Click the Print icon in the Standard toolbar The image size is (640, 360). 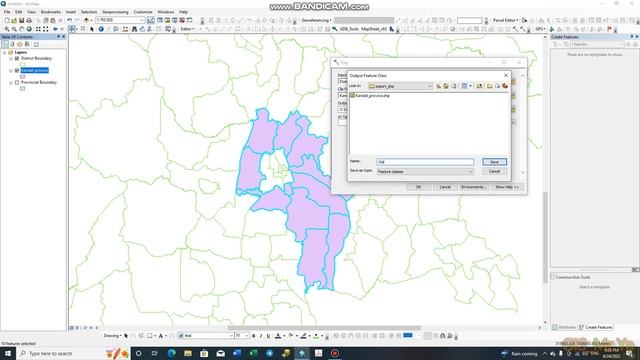[29, 20]
